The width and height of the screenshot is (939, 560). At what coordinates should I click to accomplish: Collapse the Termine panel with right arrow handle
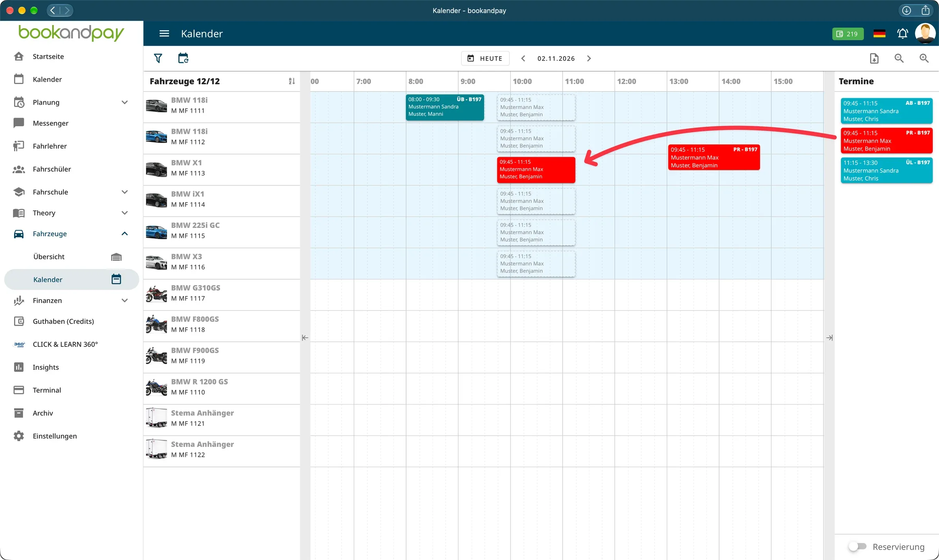coord(829,337)
